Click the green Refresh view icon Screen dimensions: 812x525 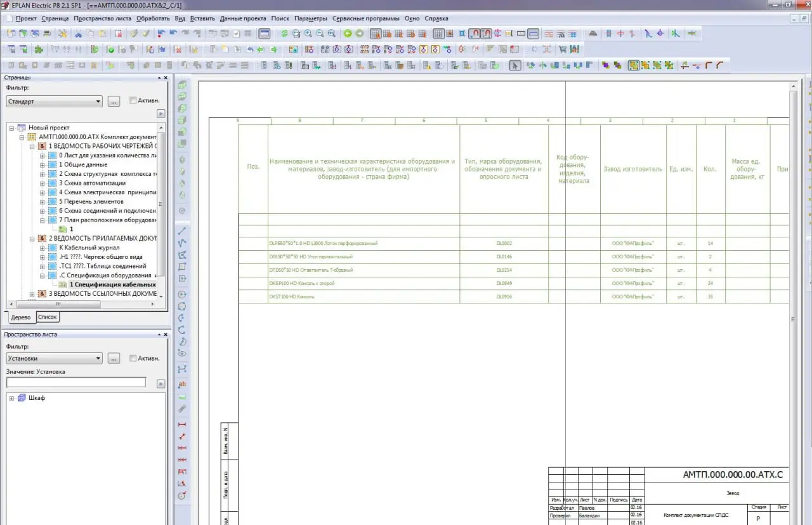point(284,34)
